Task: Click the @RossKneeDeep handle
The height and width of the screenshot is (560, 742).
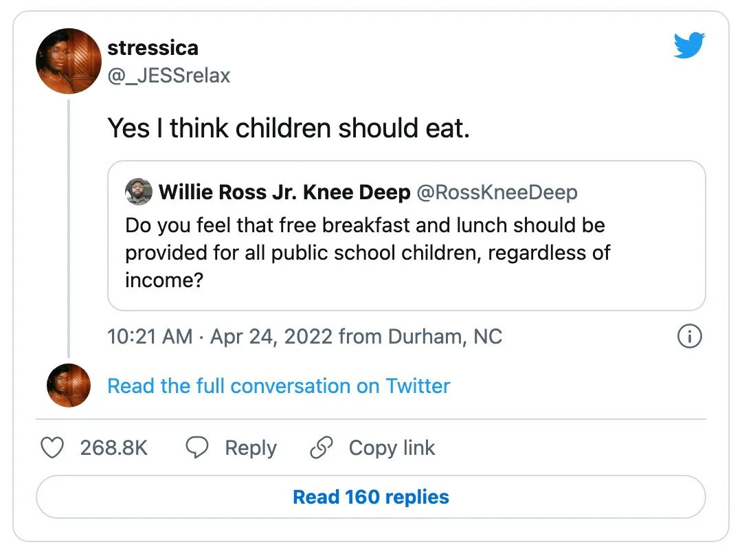Action: tap(497, 192)
